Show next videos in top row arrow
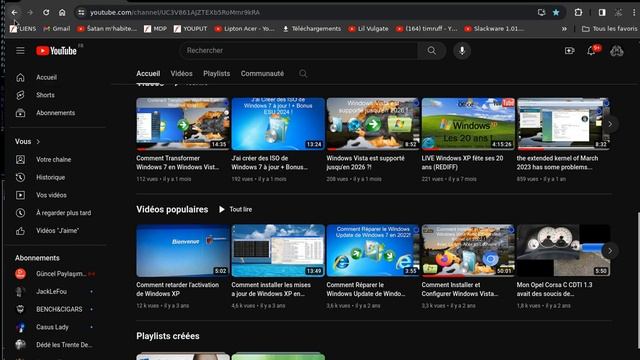The image size is (640, 360). coord(610,124)
